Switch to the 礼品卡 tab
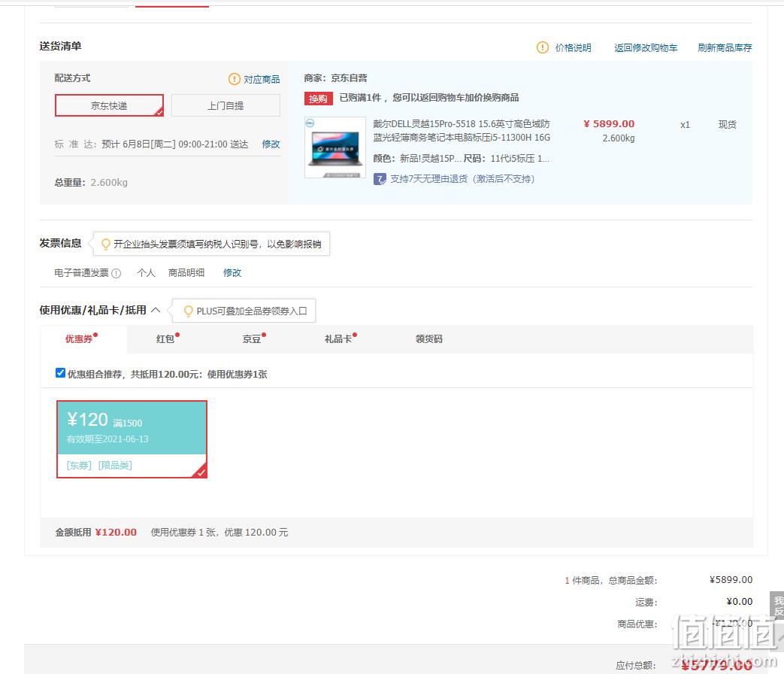 coord(338,339)
